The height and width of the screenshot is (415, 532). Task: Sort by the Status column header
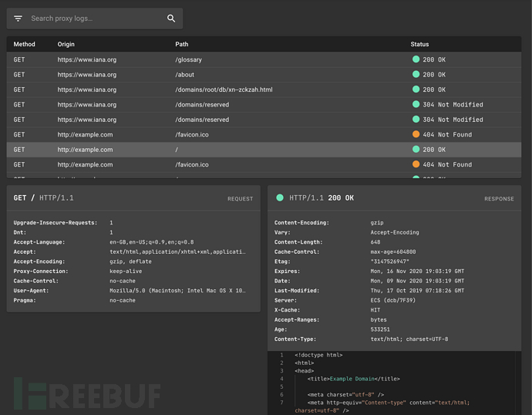(419, 44)
